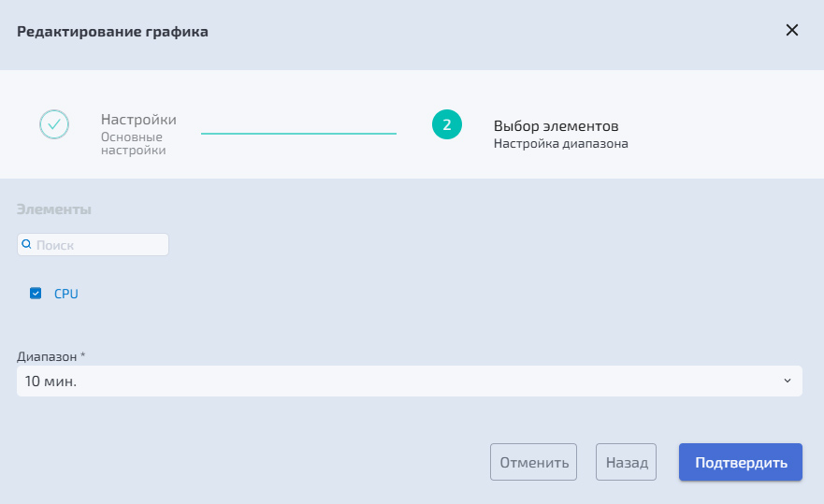824x504 pixels.
Task: Click the Редактирование графика title
Action: [112, 32]
